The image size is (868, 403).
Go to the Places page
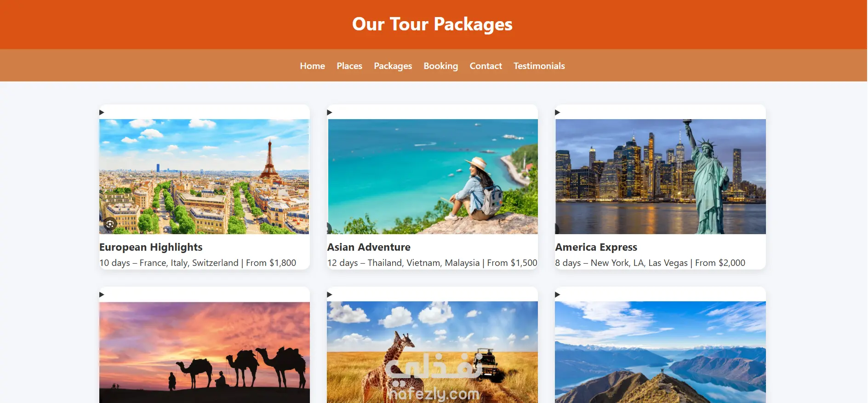coord(349,66)
